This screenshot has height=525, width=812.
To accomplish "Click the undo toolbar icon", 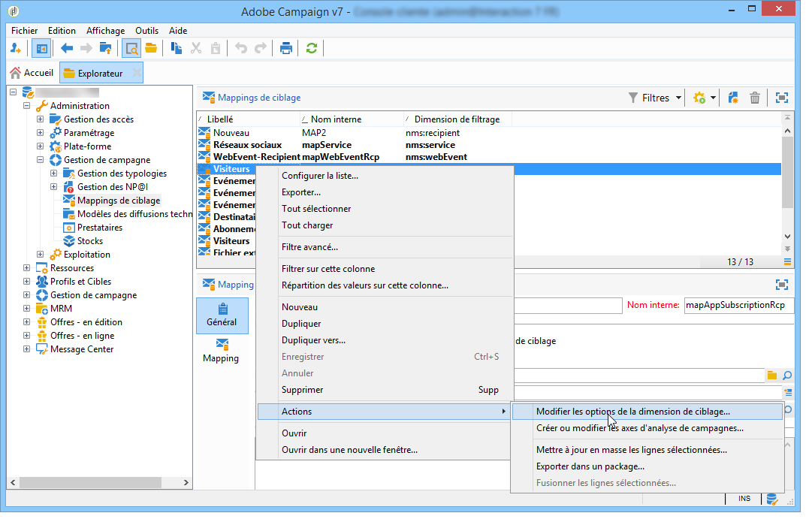I will (241, 49).
